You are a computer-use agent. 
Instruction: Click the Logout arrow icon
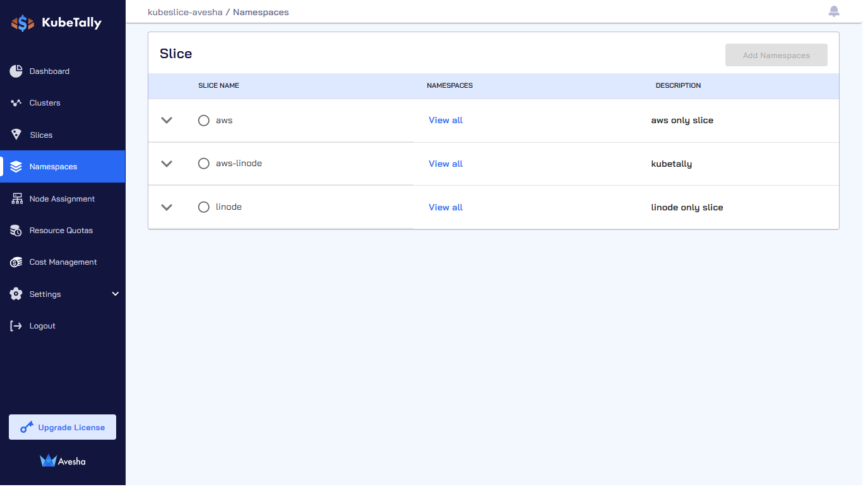pyautogui.click(x=16, y=326)
